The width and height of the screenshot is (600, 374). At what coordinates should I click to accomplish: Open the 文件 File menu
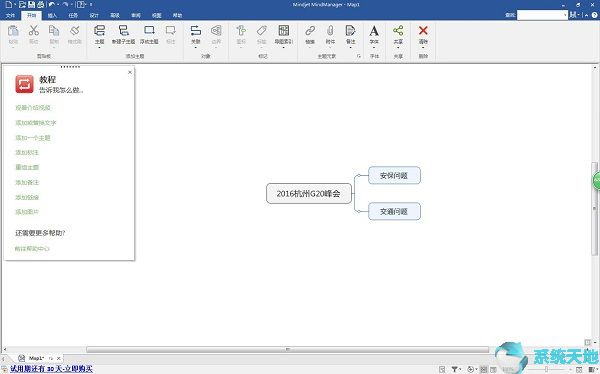point(10,15)
